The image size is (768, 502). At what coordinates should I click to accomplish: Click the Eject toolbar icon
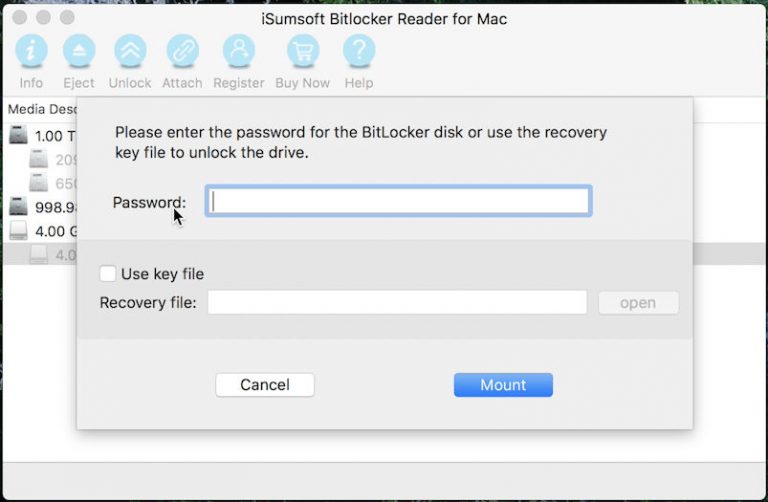tap(79, 51)
